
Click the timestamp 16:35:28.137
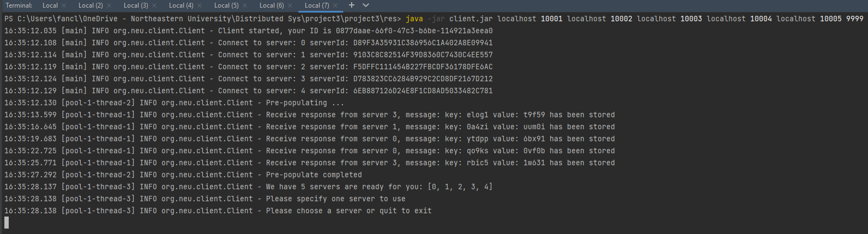(x=31, y=187)
